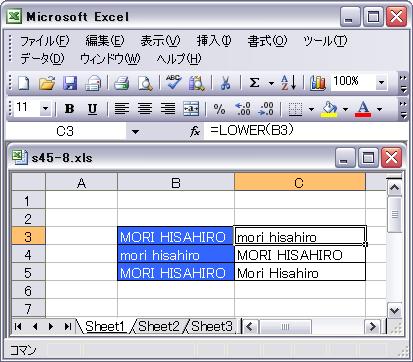Click the horizontal scrollbar right arrow
Screen dimensions: 413x362
372,326
